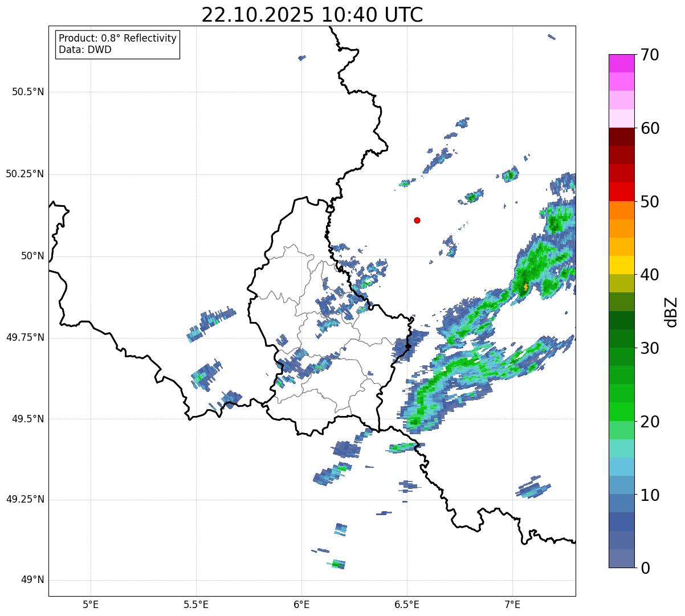The width and height of the screenshot is (685, 616).
Task: Select the 'Product: 0.8° Reflectivity' text
Action: [118, 38]
